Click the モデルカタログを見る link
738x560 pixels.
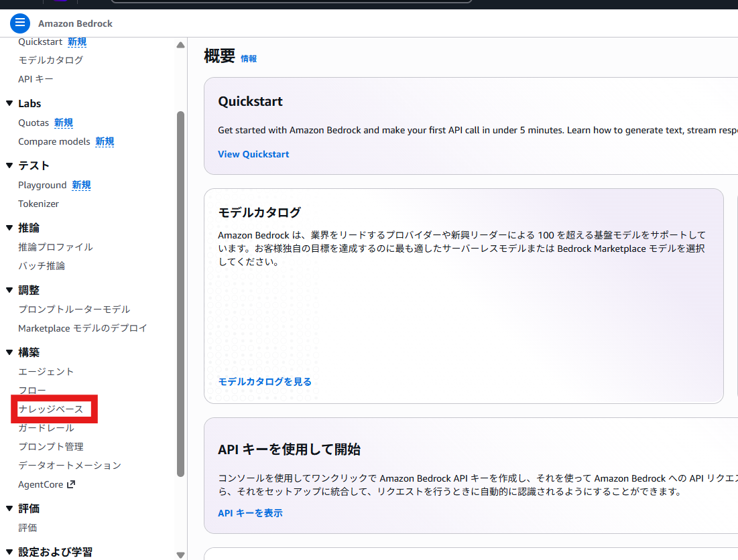[265, 382]
